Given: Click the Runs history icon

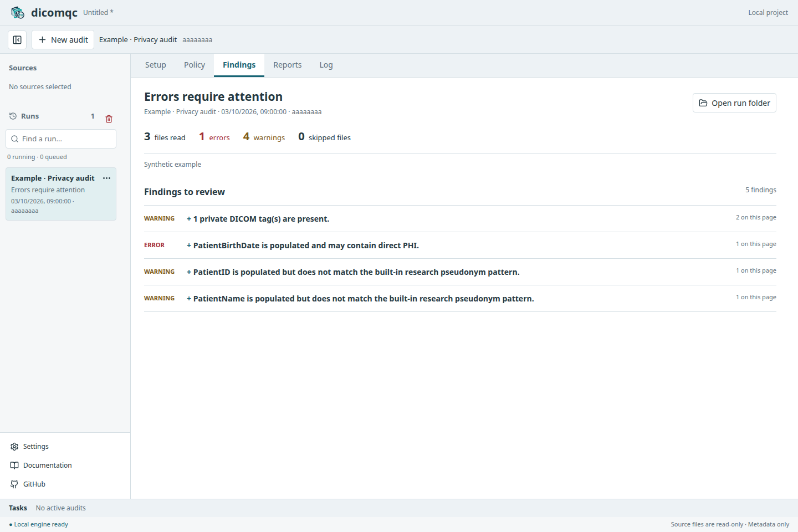Looking at the screenshot, I should click(x=13, y=116).
